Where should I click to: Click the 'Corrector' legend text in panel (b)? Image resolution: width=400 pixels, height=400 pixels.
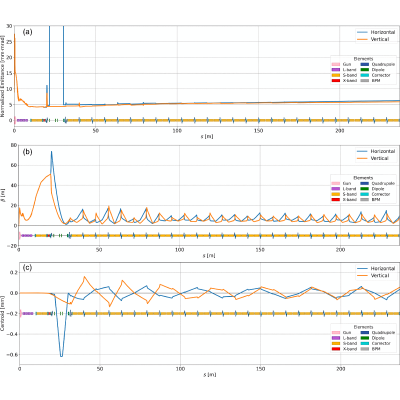pos(381,194)
